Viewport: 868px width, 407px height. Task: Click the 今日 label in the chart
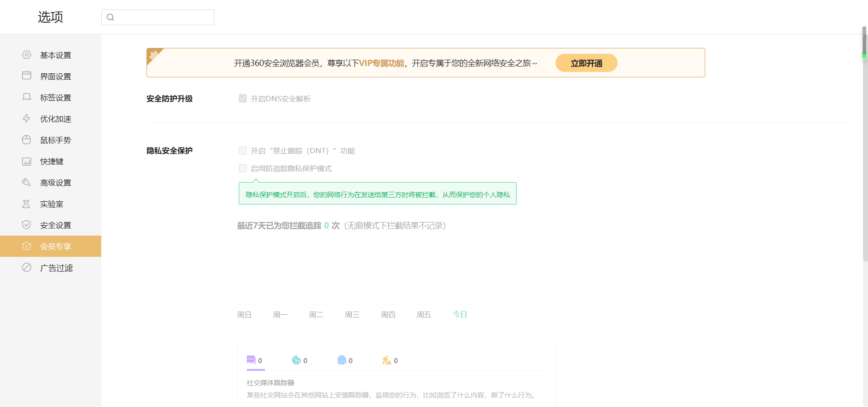[460, 314]
